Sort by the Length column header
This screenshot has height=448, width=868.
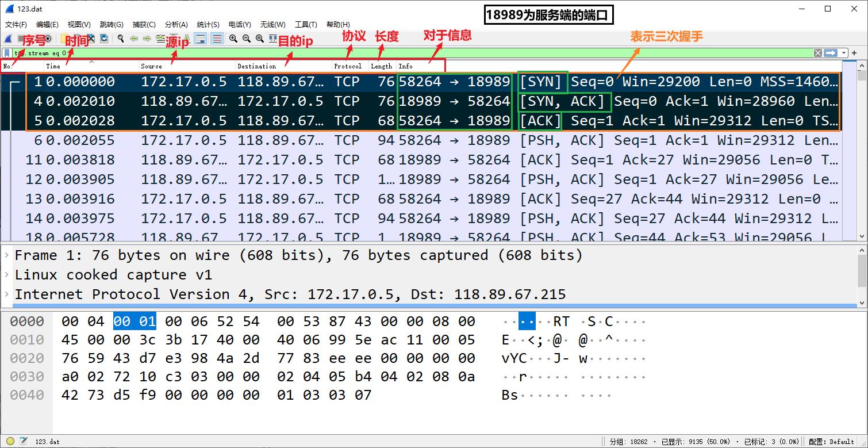pyautogui.click(x=382, y=66)
